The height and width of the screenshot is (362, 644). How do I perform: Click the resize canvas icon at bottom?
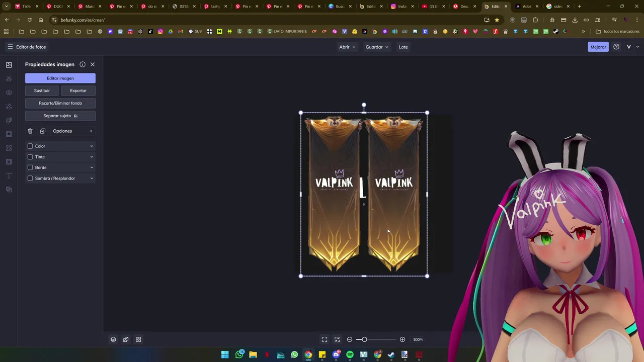pyautogui.click(x=126, y=339)
